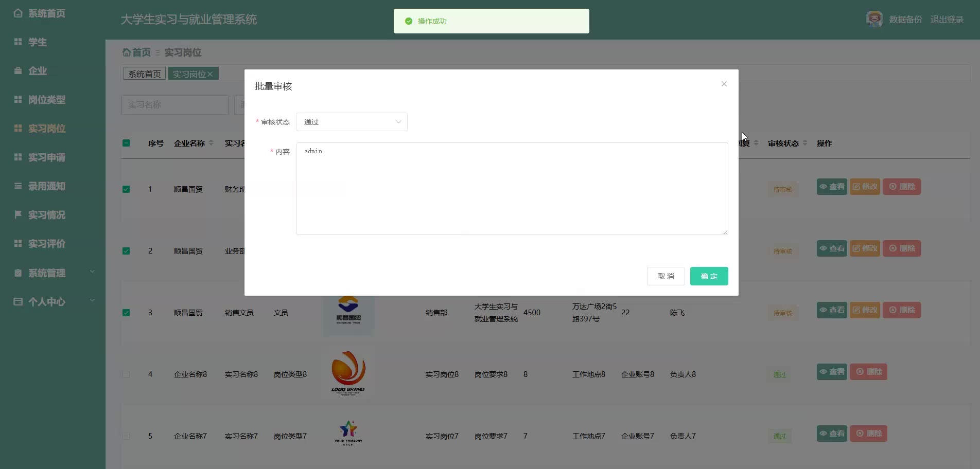980x469 pixels.
Task: Open 实习申请 in the sidebar menu
Action: pos(46,157)
